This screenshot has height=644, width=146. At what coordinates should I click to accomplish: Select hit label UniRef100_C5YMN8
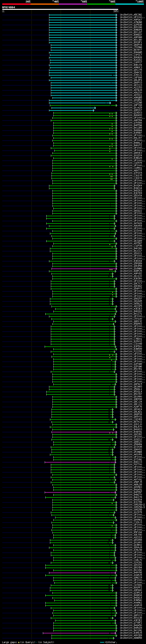coord(131,48)
